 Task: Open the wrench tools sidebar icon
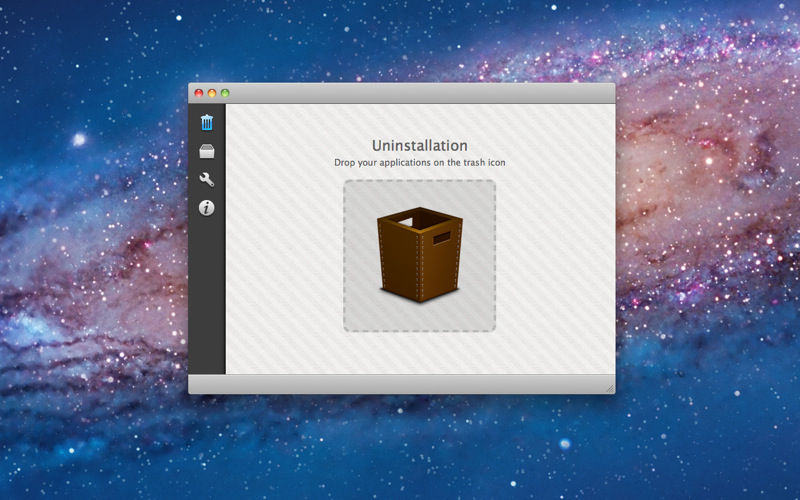(207, 180)
